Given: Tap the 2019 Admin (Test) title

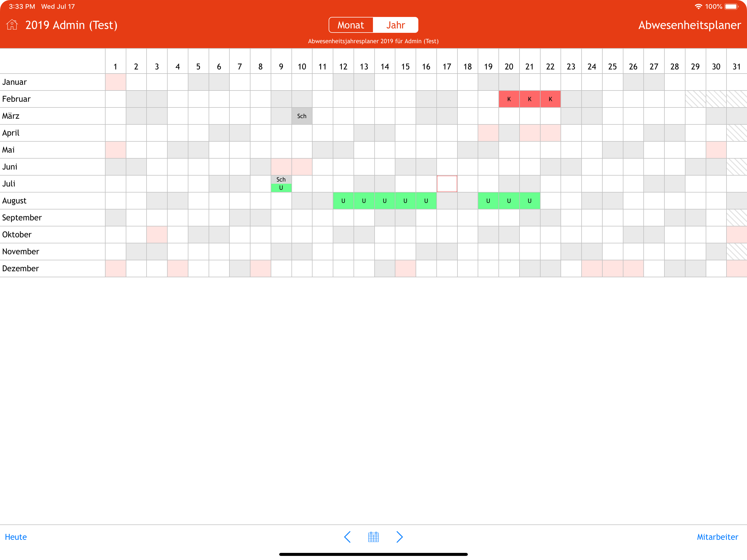Looking at the screenshot, I should [x=71, y=25].
